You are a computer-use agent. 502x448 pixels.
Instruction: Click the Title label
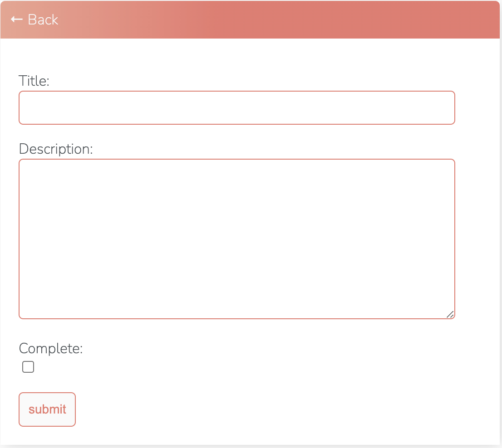pyautogui.click(x=34, y=81)
